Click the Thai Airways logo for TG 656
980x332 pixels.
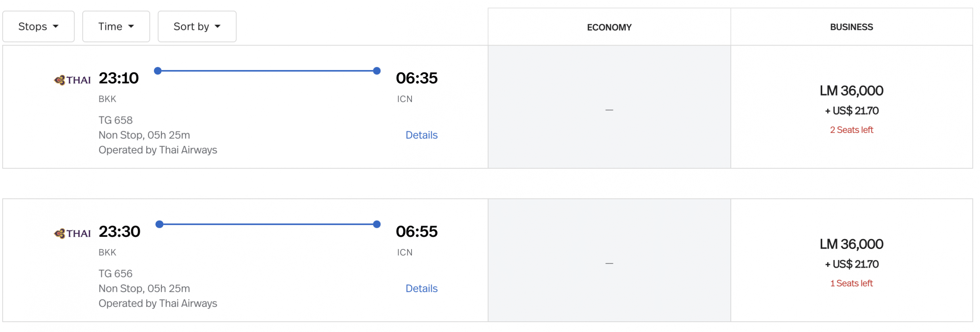72,233
